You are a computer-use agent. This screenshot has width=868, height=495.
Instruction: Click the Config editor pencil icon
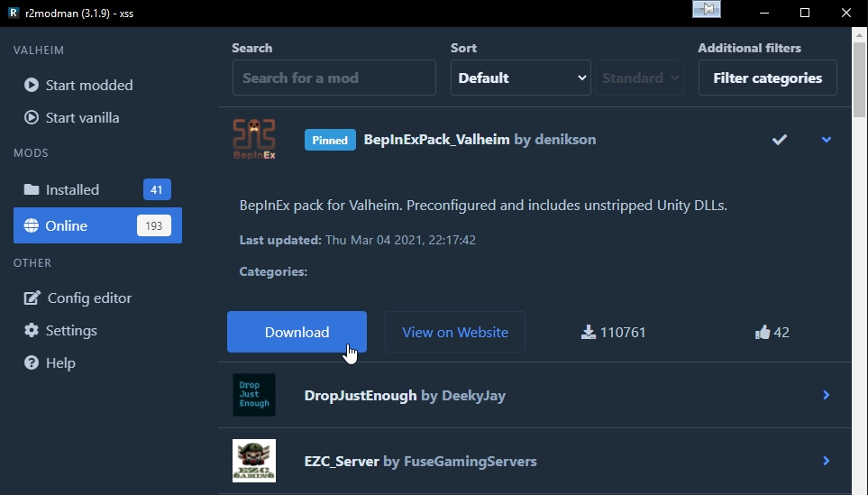(32, 298)
